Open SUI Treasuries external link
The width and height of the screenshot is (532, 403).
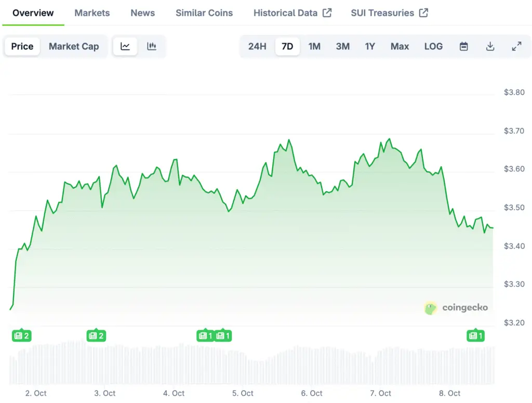click(389, 13)
